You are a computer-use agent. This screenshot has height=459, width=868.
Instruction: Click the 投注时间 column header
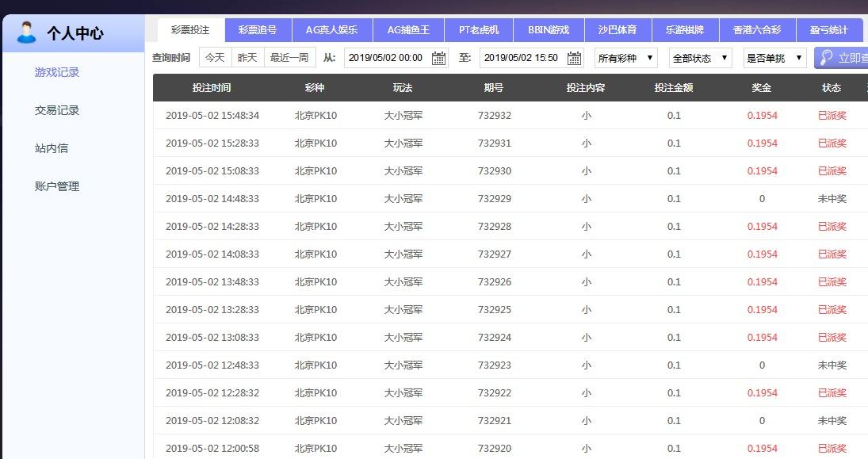(212, 87)
